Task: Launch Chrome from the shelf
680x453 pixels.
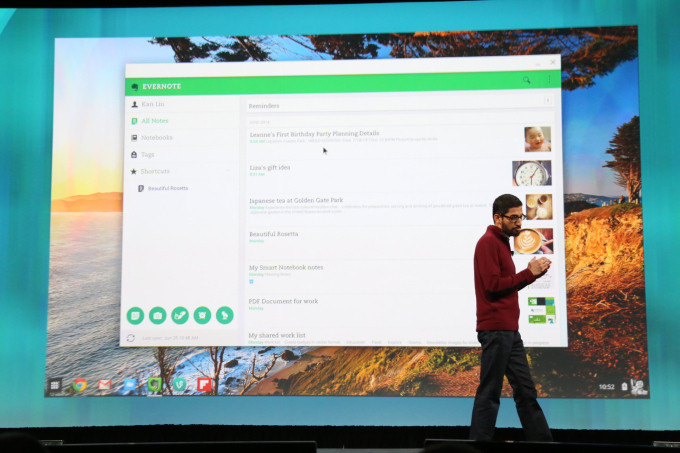Action: pyautogui.click(x=80, y=385)
